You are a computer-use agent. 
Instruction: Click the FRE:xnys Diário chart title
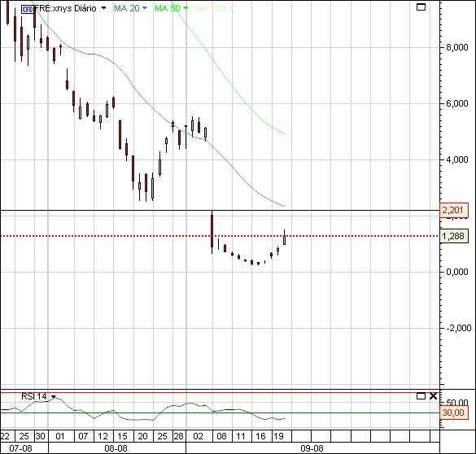(x=66, y=8)
